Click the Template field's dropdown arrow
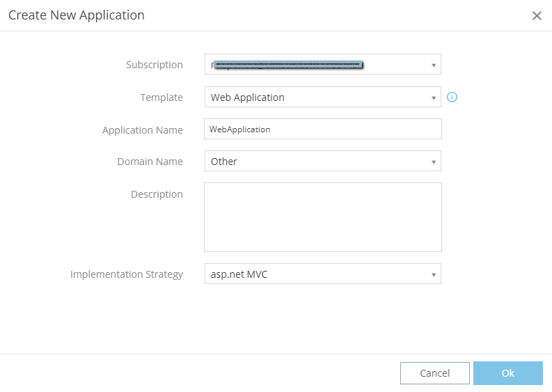The height and width of the screenshot is (392, 552). [433, 98]
